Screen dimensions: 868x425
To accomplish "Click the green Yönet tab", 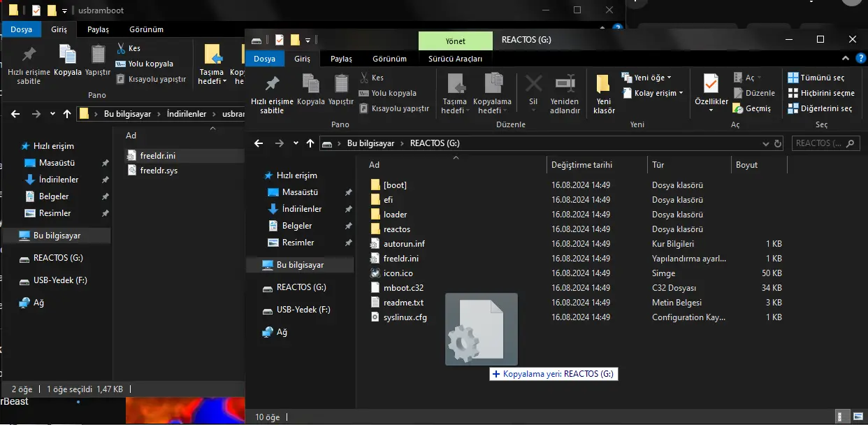I will point(456,41).
